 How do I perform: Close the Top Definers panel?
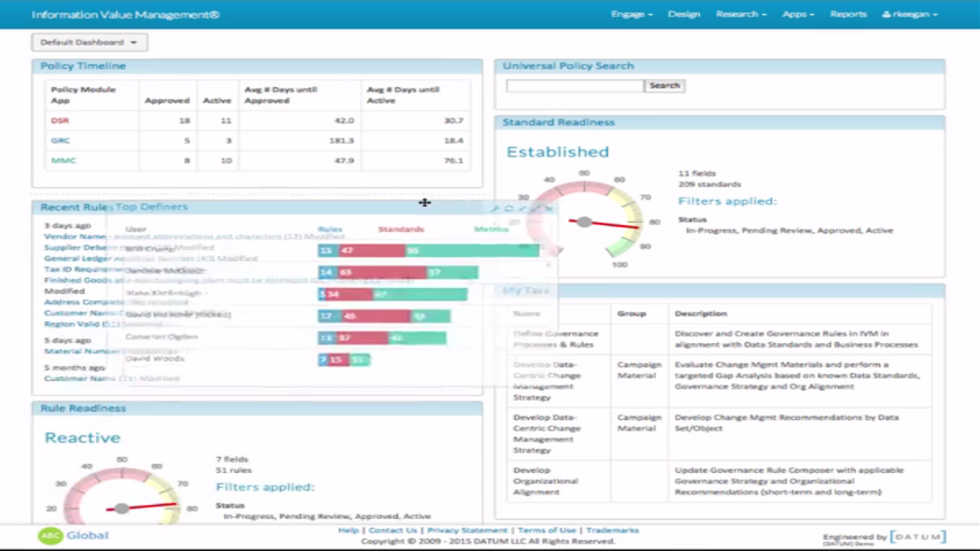coord(549,209)
